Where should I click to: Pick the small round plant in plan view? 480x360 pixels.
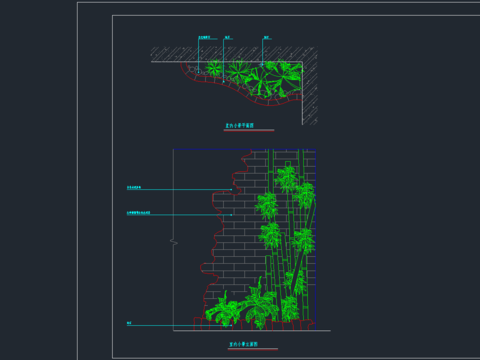[214, 68]
